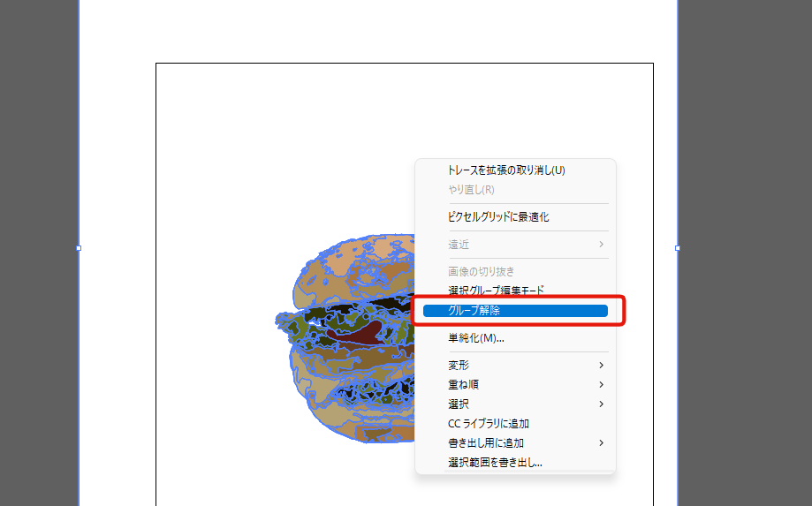Select グループ解除 in the context menu

(x=515, y=311)
